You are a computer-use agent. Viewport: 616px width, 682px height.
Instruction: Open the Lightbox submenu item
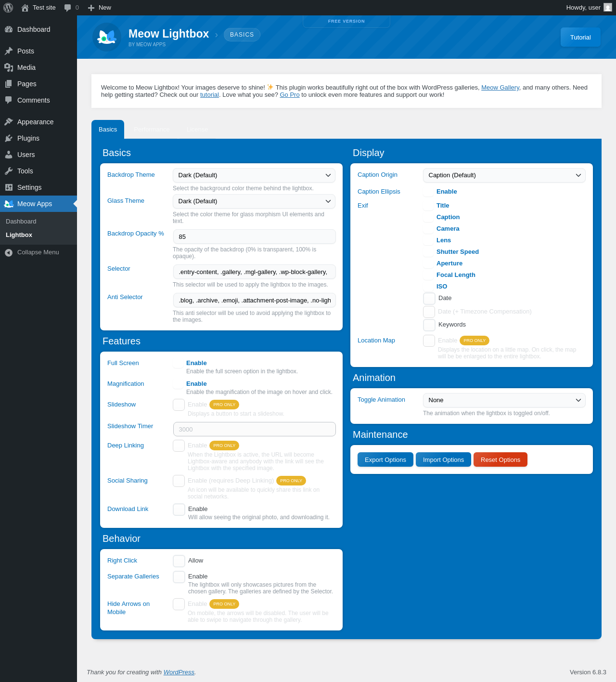click(19, 235)
